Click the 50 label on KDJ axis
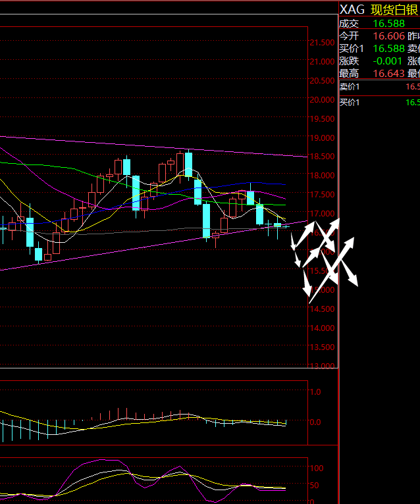The image size is (420, 504). [314, 486]
